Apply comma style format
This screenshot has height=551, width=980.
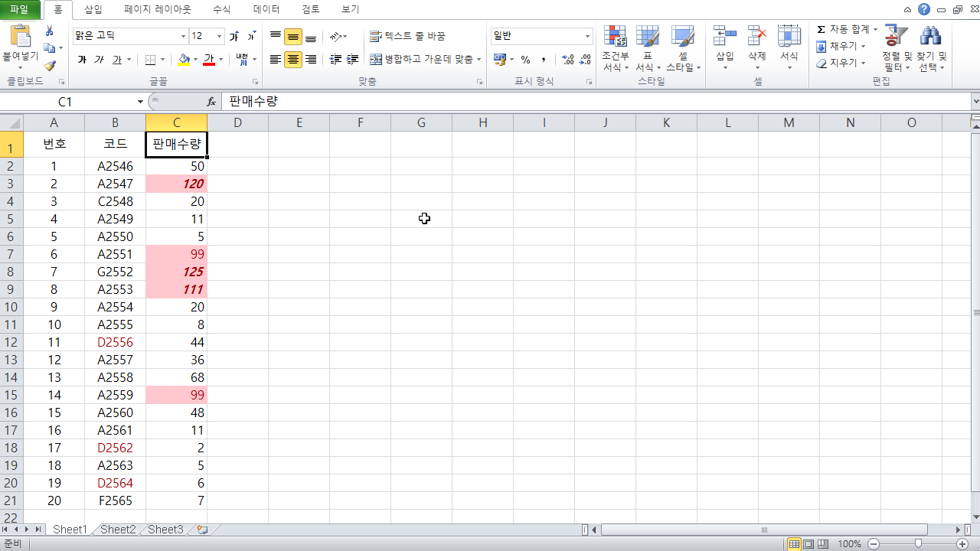(544, 60)
